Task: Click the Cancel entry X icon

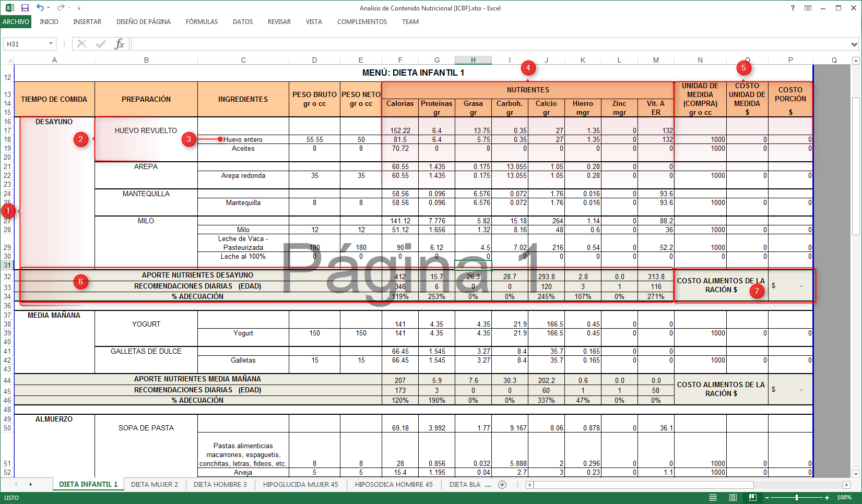Action: 82,44
